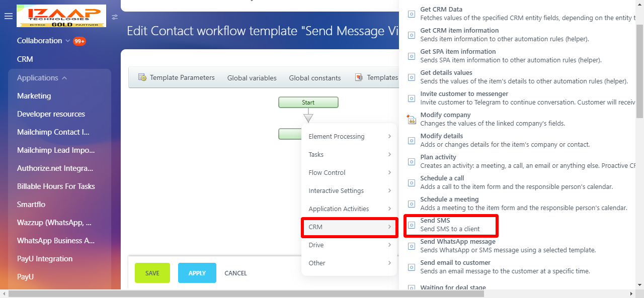Click the Template Parameters gear icon

pyautogui.click(x=142, y=77)
